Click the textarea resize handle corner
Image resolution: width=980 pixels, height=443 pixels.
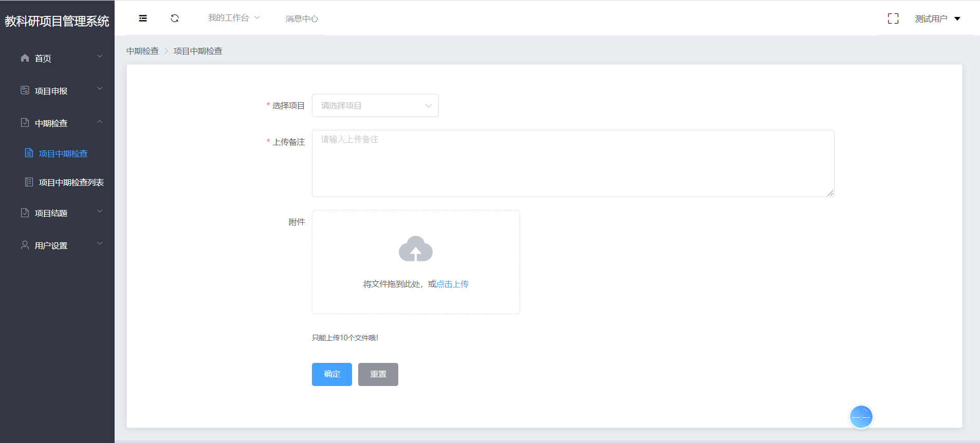click(830, 193)
